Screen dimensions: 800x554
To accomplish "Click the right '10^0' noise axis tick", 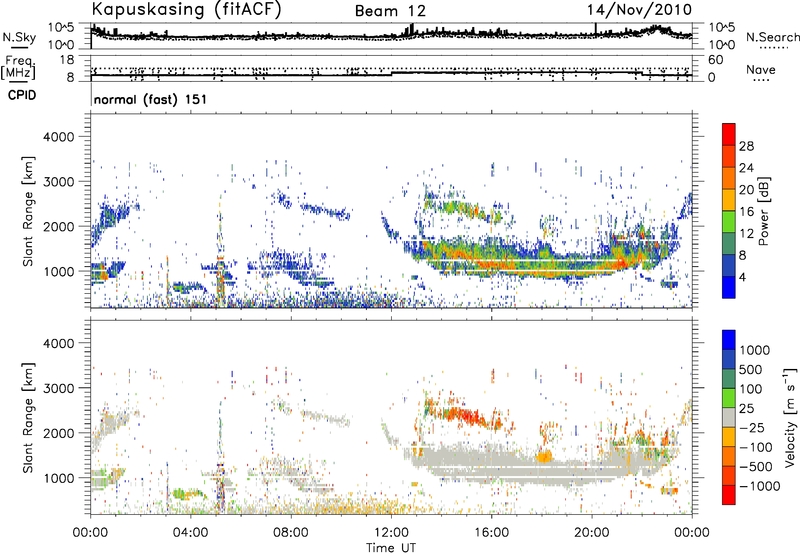I will [x=721, y=45].
